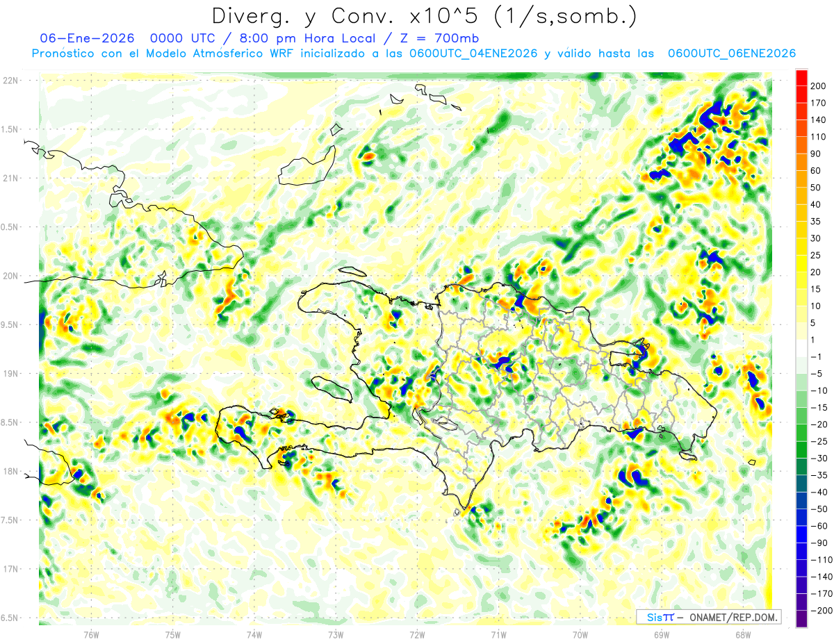834x644 pixels.
Task: Click the 20N latitude label
Action: 10,276
